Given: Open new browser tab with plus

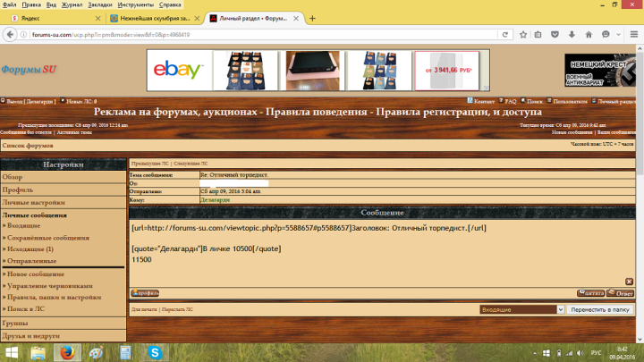Looking at the screenshot, I should pyautogui.click(x=312, y=18).
